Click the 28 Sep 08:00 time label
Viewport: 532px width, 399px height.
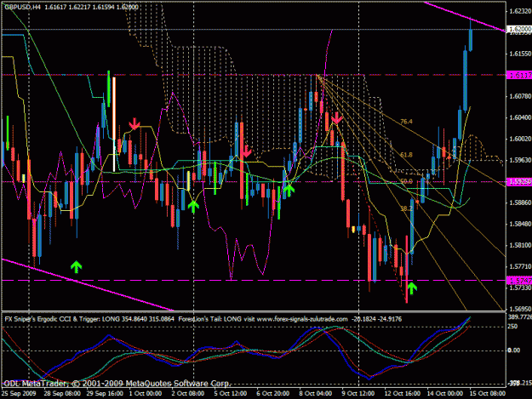coord(62,393)
